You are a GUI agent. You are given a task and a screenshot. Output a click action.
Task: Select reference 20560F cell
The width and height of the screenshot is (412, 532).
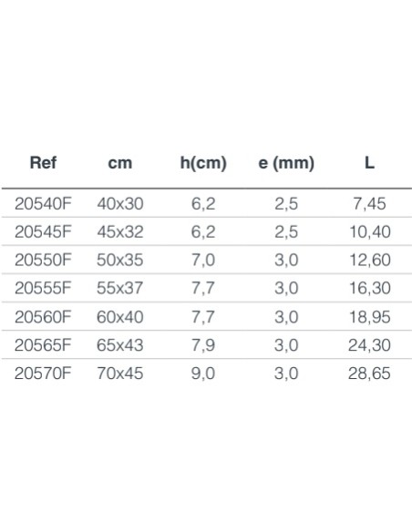pyautogui.click(x=43, y=317)
